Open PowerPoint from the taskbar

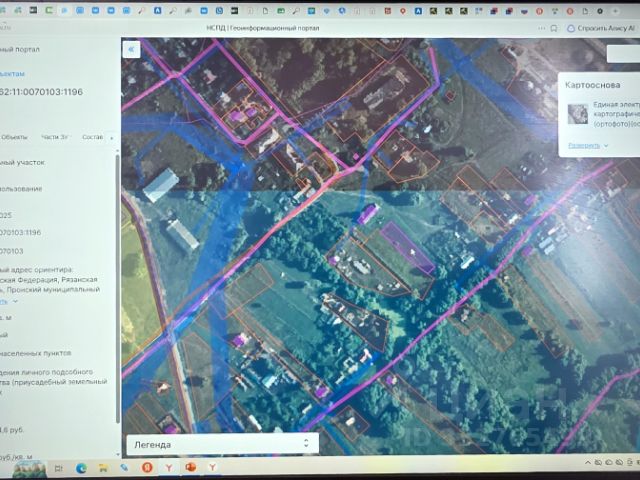[191, 467]
